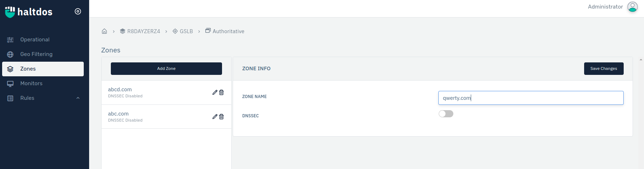Screen dimensions: 644x169
Task: Click the home icon in the breadcrumb
Action: (x=104, y=31)
